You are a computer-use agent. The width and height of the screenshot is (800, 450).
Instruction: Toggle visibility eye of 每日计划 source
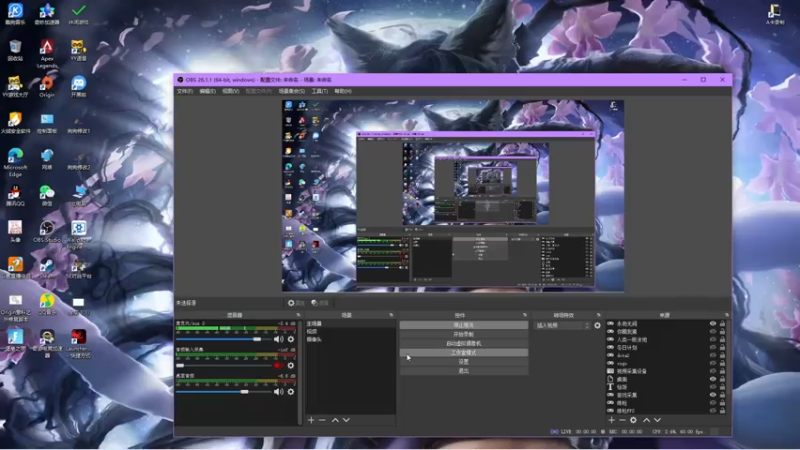click(x=713, y=347)
